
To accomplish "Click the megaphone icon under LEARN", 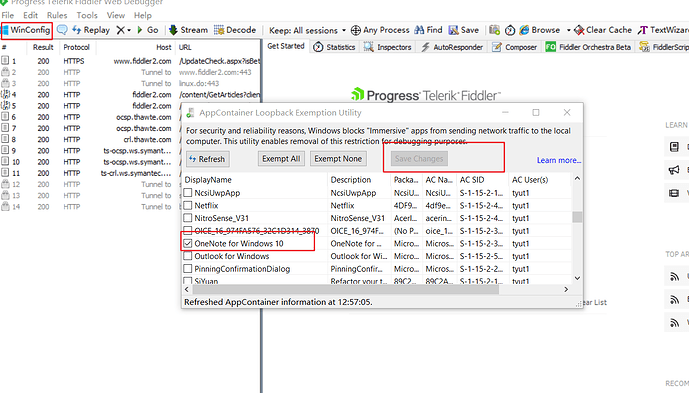I will [x=674, y=170].
